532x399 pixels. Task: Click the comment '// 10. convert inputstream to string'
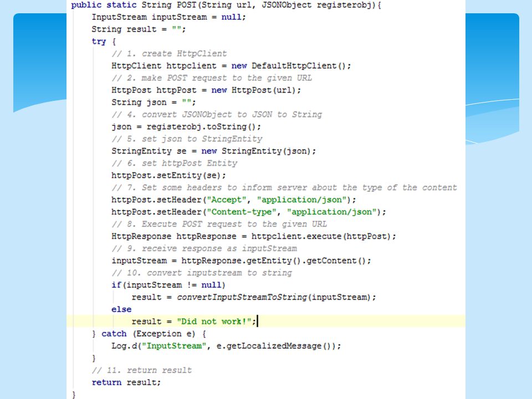(x=202, y=273)
